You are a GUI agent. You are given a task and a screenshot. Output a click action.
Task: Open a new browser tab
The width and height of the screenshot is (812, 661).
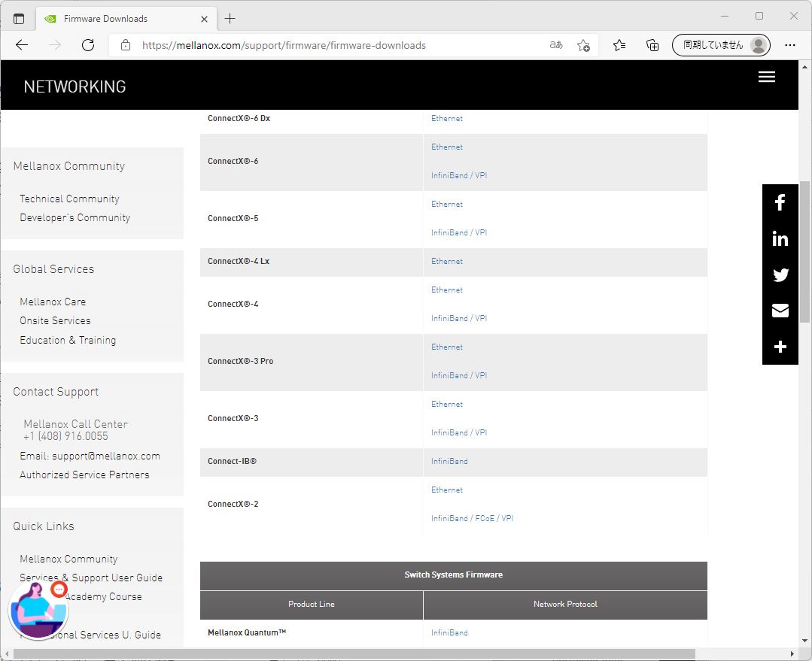click(230, 19)
